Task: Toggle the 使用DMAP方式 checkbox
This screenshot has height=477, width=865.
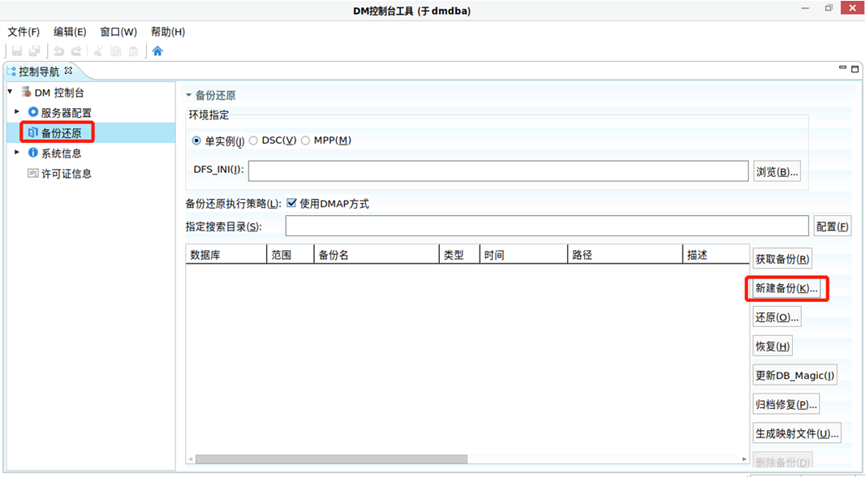Action: point(291,203)
